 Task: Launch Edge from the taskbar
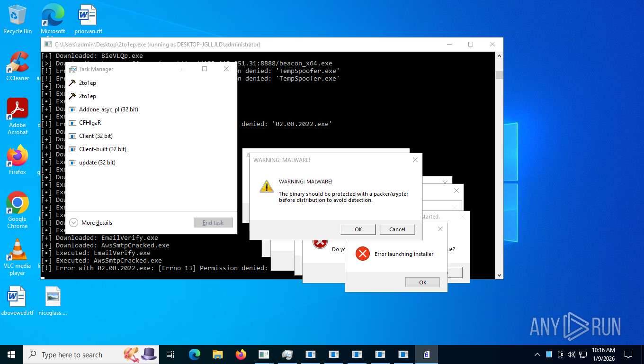(194, 355)
